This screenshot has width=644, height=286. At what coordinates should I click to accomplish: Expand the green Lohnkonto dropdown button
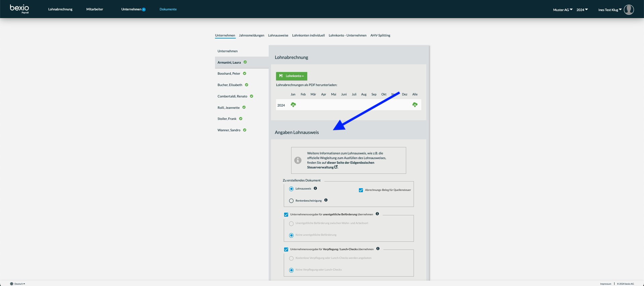pyautogui.click(x=291, y=76)
